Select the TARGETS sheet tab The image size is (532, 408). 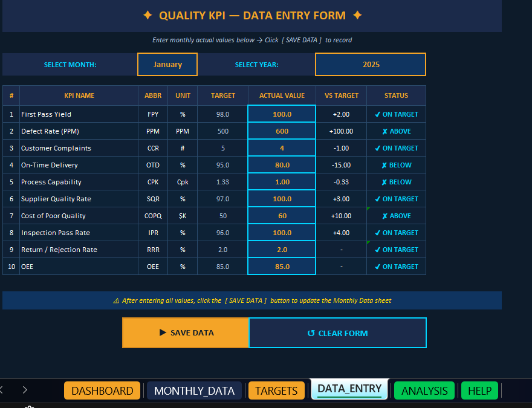pos(276,390)
